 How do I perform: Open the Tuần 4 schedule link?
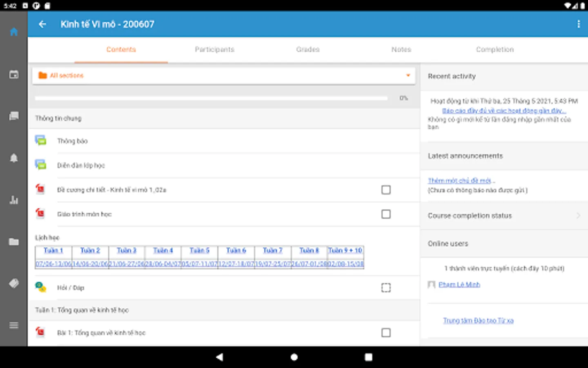[163, 250]
